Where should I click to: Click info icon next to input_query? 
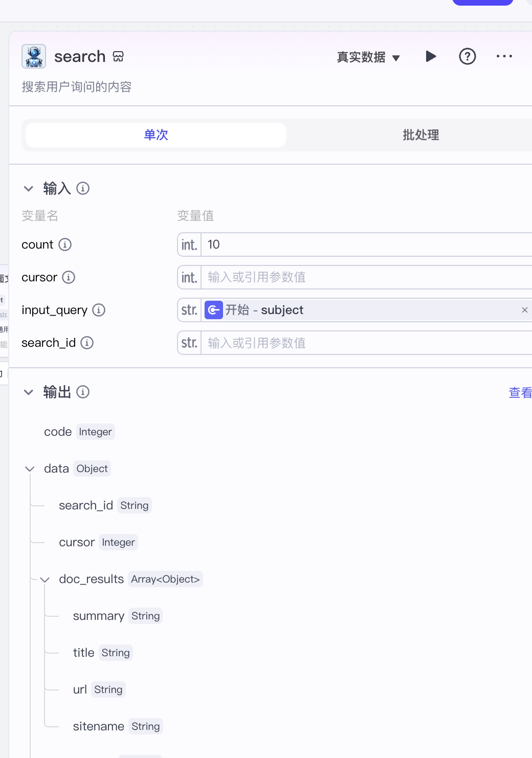click(x=99, y=310)
